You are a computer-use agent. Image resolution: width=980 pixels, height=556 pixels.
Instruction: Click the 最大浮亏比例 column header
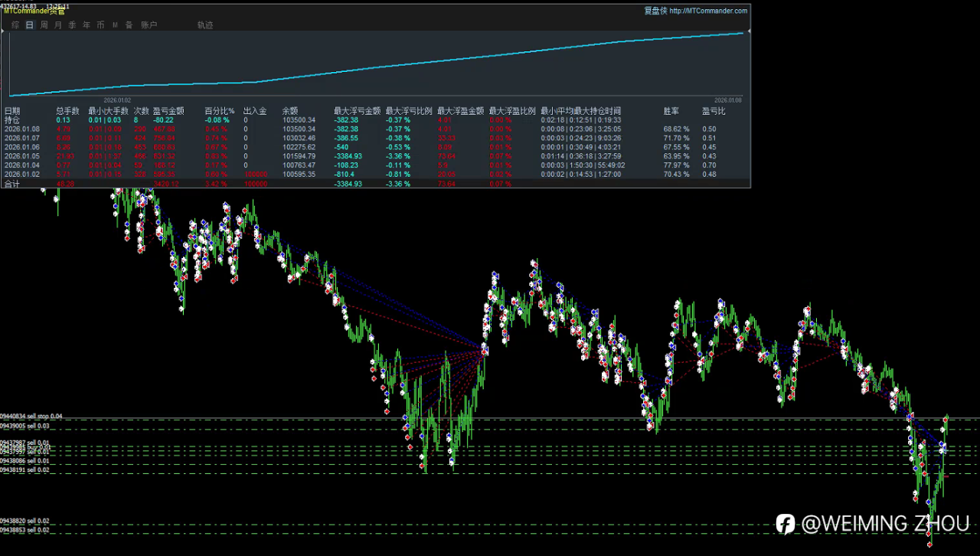pos(409,111)
